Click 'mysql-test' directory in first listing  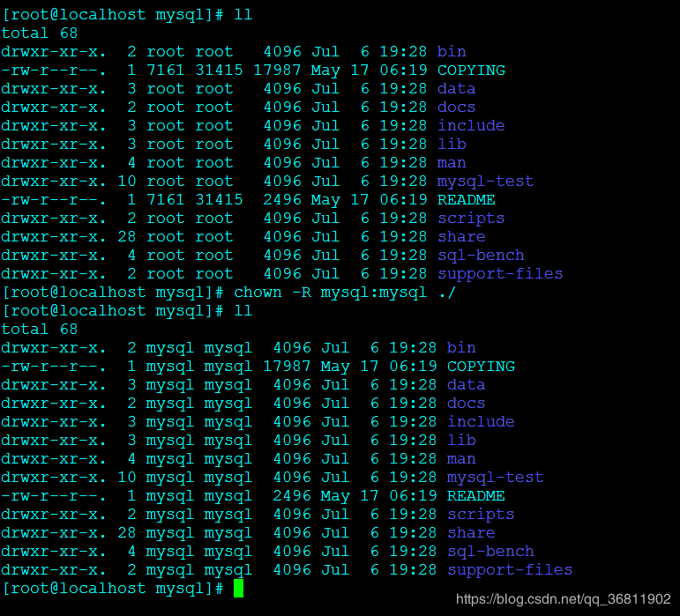point(485,181)
